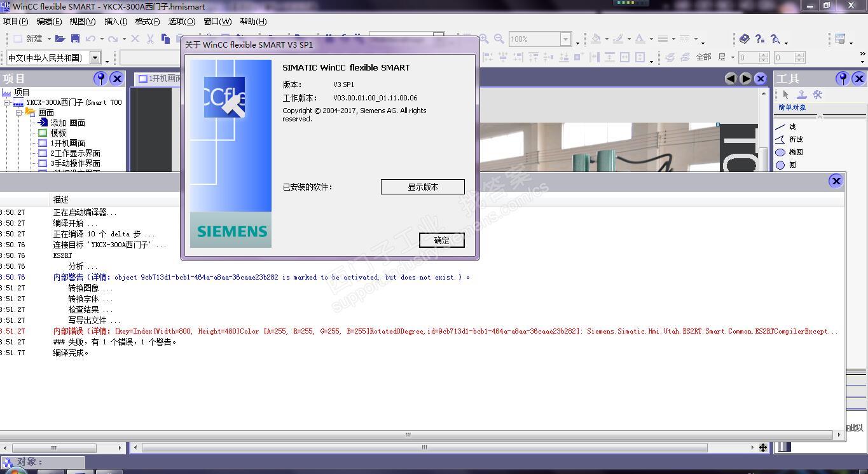
Task: Select 1开机画面 in the project tree
Action: pos(67,143)
